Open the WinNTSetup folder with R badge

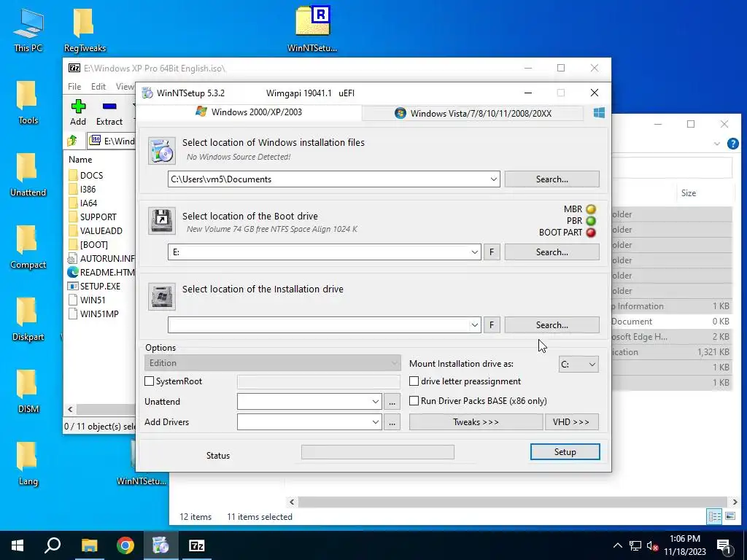pyautogui.click(x=312, y=28)
